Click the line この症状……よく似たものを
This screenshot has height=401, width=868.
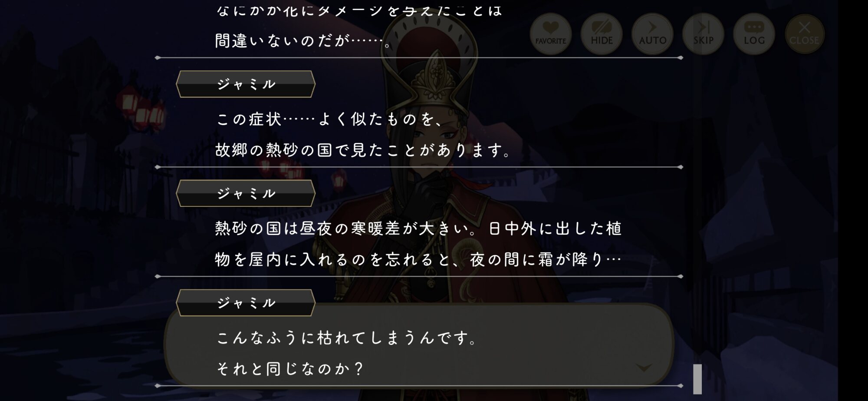[x=330, y=119]
